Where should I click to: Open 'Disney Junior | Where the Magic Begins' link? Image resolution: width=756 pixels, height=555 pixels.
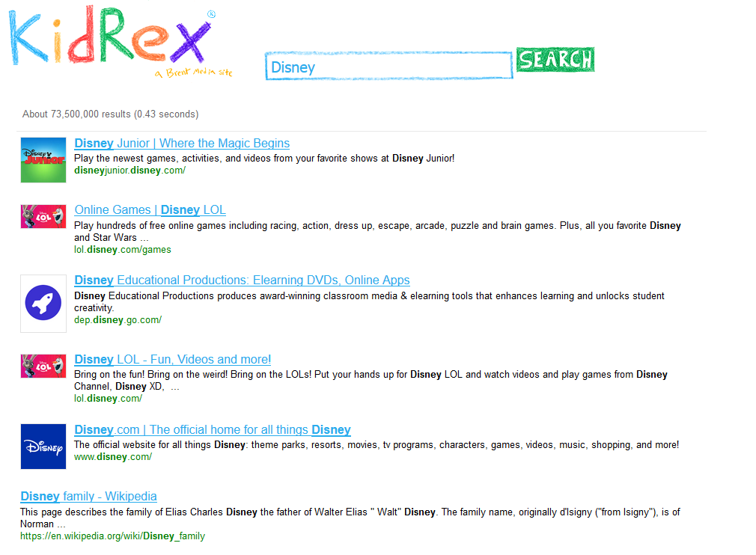(182, 144)
